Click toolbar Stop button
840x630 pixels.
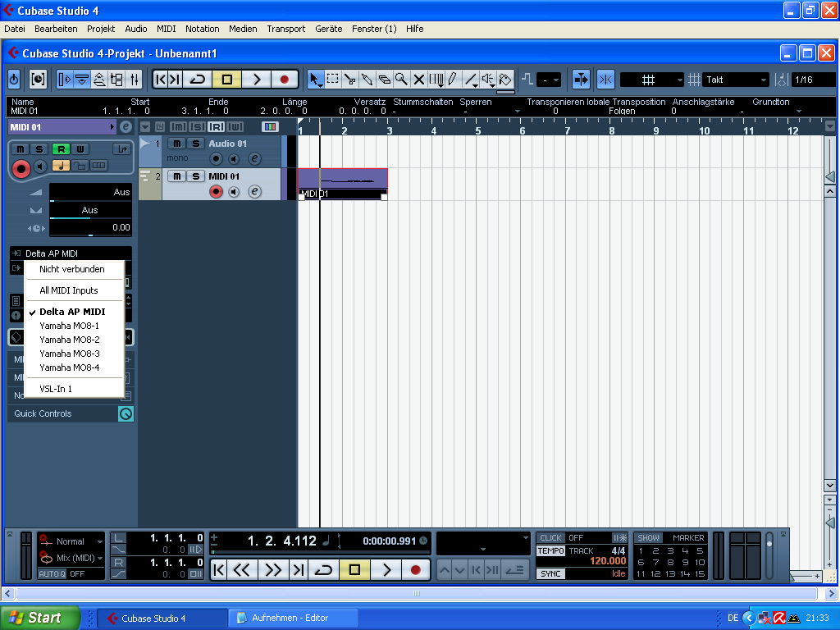pos(226,80)
